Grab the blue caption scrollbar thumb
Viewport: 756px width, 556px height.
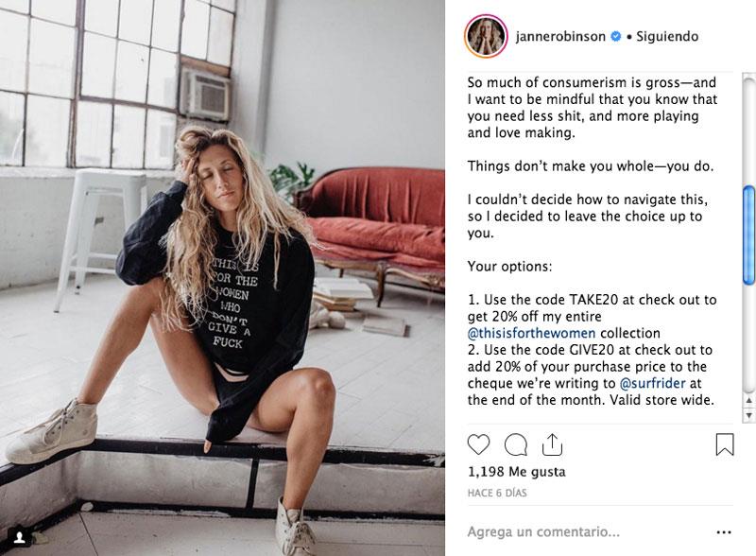click(748, 235)
